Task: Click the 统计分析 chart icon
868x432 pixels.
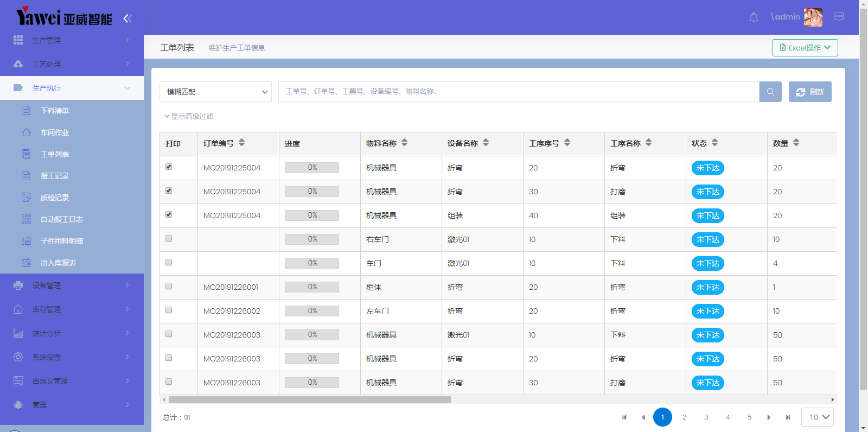Action: click(18, 333)
